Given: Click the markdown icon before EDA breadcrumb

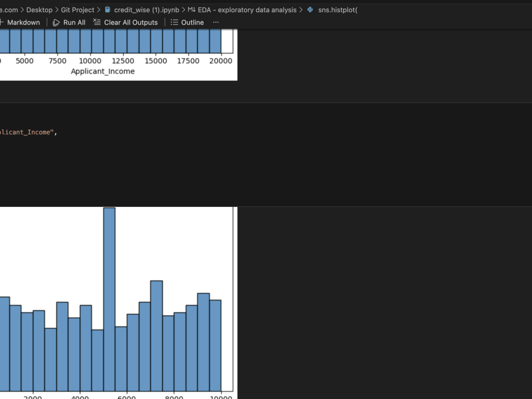Looking at the screenshot, I should 192,10.
